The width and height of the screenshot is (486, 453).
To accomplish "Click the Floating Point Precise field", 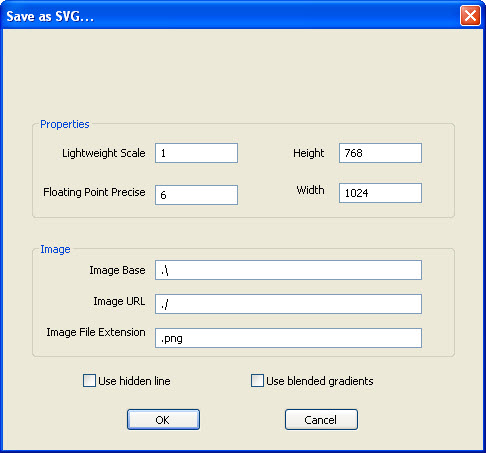I will (x=196, y=195).
